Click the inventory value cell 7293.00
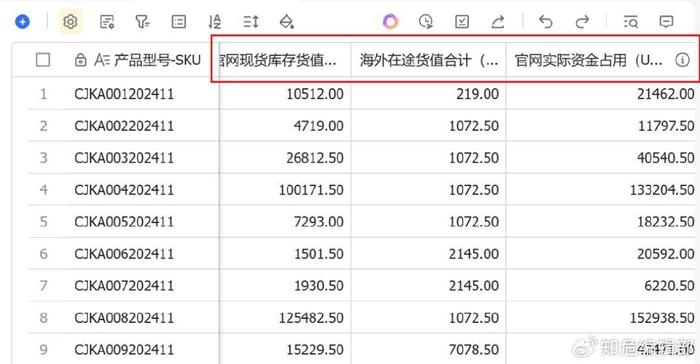The image size is (700, 364). tap(285, 222)
